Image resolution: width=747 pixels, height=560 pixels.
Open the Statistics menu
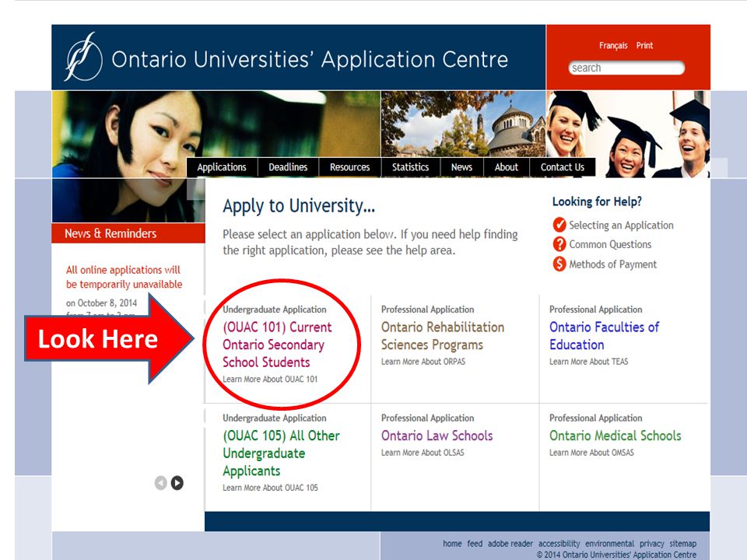click(410, 167)
